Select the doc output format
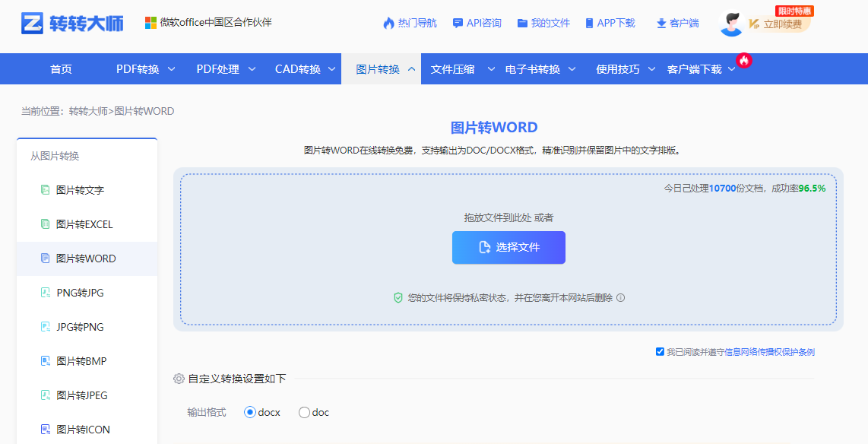The width and height of the screenshot is (868, 444). (x=304, y=412)
